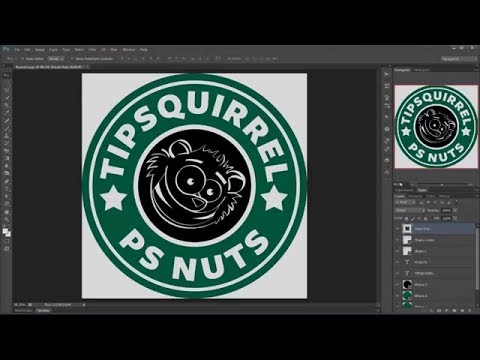Click the Change Screen Mode icon
This screenshot has width=480, height=360.
6,249
